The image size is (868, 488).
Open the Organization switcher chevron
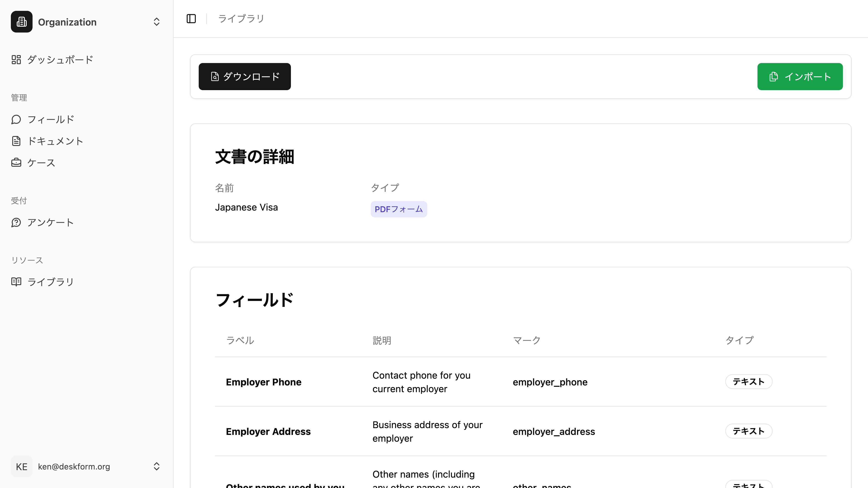(x=157, y=22)
